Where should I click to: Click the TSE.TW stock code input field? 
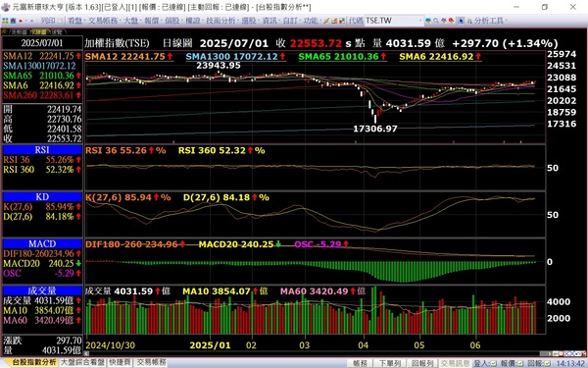pyautogui.click(x=391, y=21)
